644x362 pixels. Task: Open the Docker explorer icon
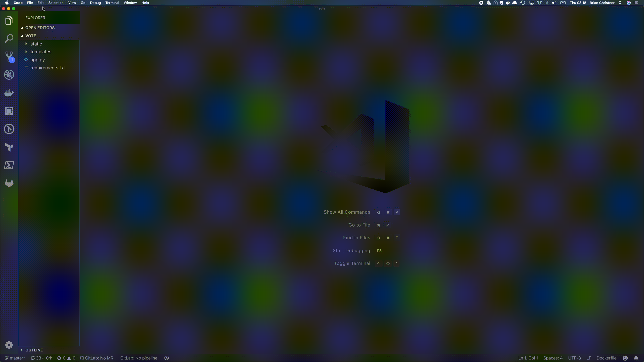click(x=9, y=93)
